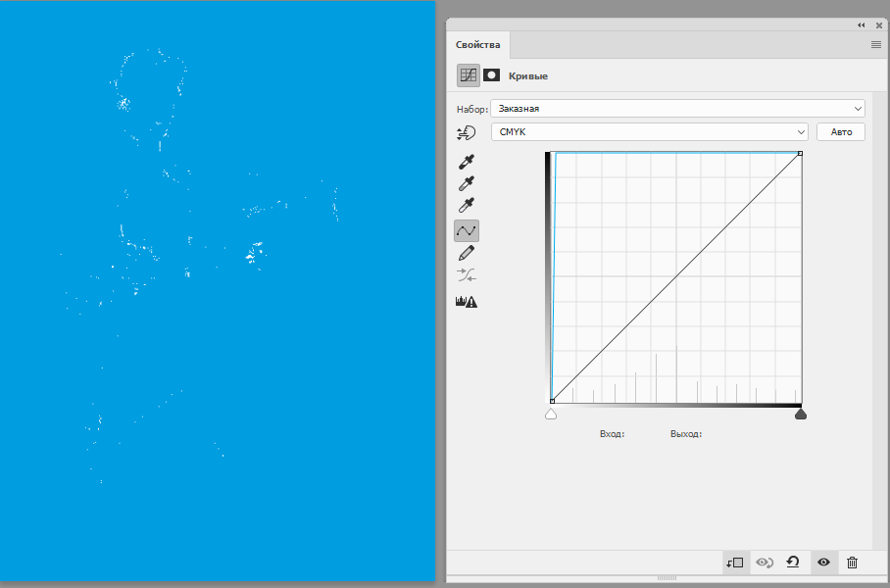Close the Properties panel
This screenshot has height=588, width=890.
click(879, 24)
